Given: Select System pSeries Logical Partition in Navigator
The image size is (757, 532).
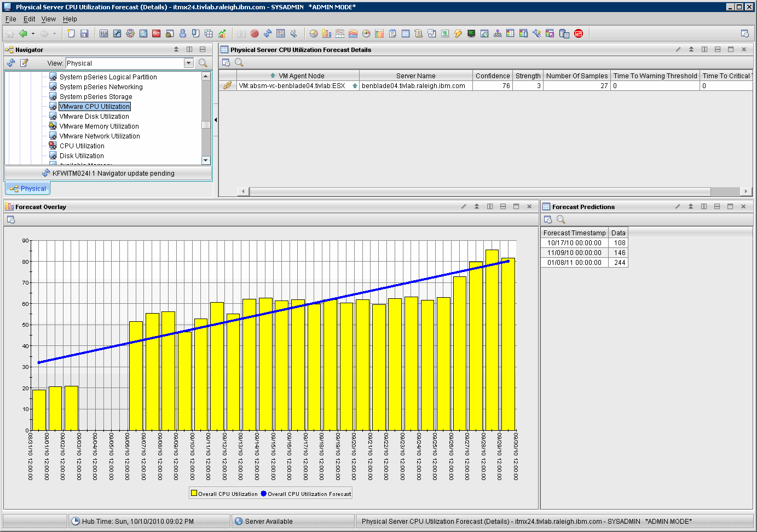Looking at the screenshot, I should point(108,77).
